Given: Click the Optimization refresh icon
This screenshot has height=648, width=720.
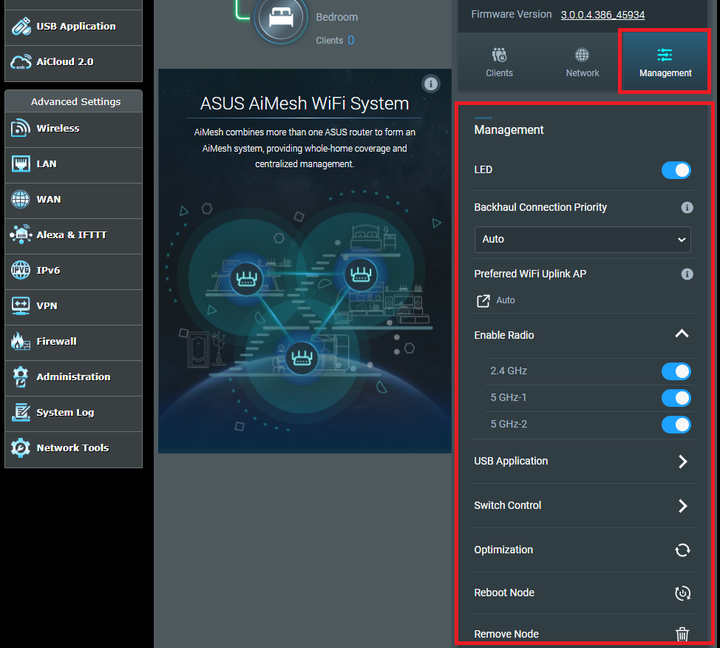Looking at the screenshot, I should (x=682, y=550).
